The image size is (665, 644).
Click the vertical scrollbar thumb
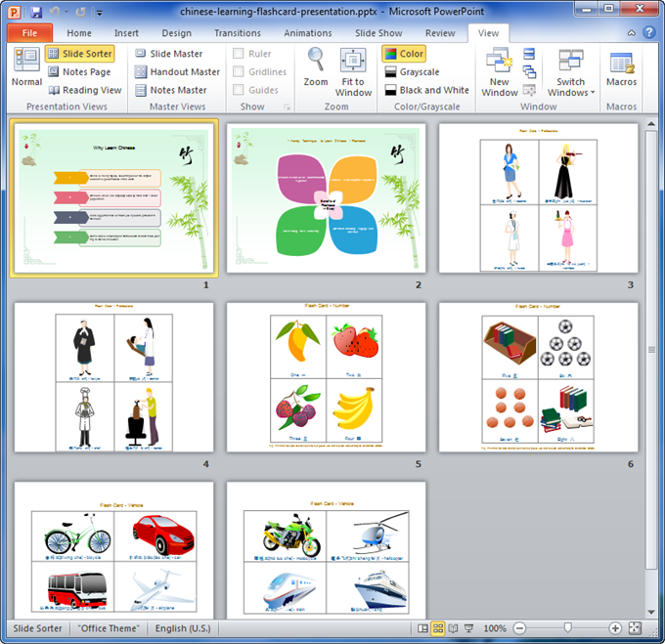[651, 350]
